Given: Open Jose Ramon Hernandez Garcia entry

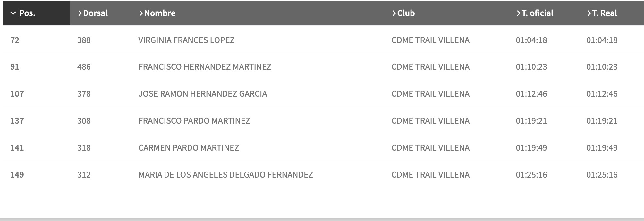Looking at the screenshot, I should pos(202,94).
